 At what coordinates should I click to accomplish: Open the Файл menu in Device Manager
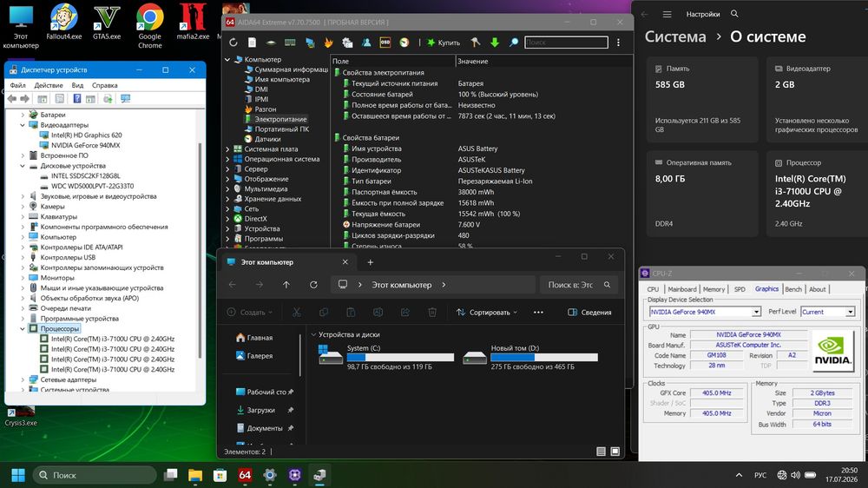pos(17,85)
